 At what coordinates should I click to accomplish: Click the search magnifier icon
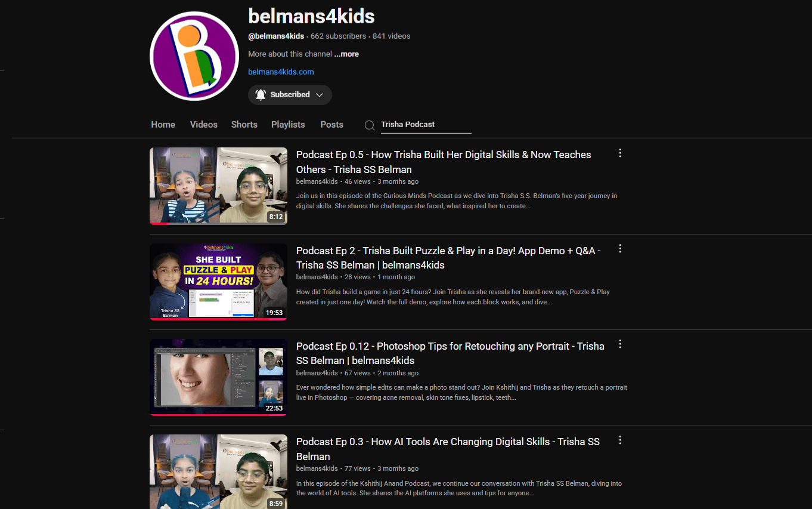(x=370, y=125)
